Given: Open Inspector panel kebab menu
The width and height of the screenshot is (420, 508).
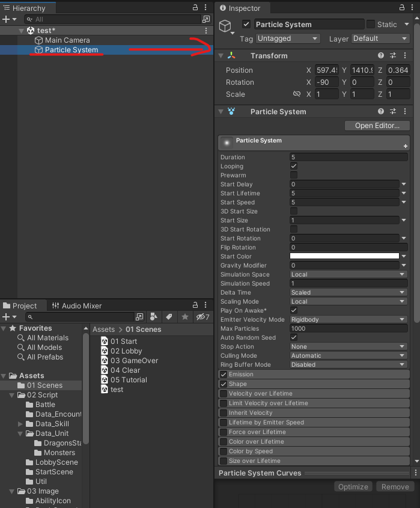Looking at the screenshot, I should [412, 7].
